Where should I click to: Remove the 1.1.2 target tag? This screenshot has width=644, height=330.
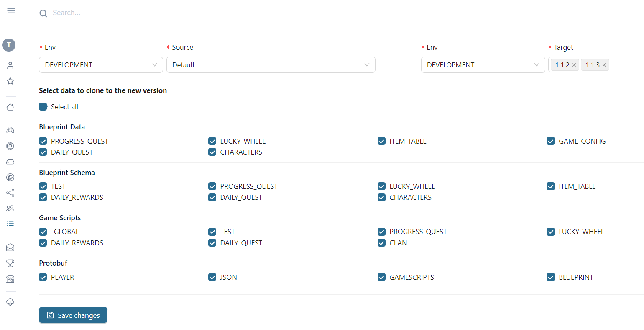click(x=574, y=65)
